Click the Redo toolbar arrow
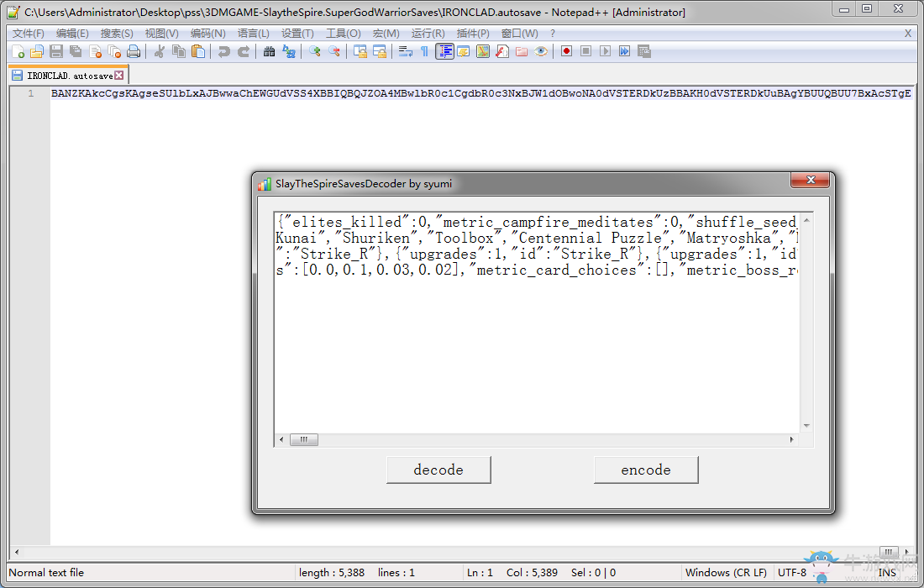The height and width of the screenshot is (588, 924). (243, 52)
